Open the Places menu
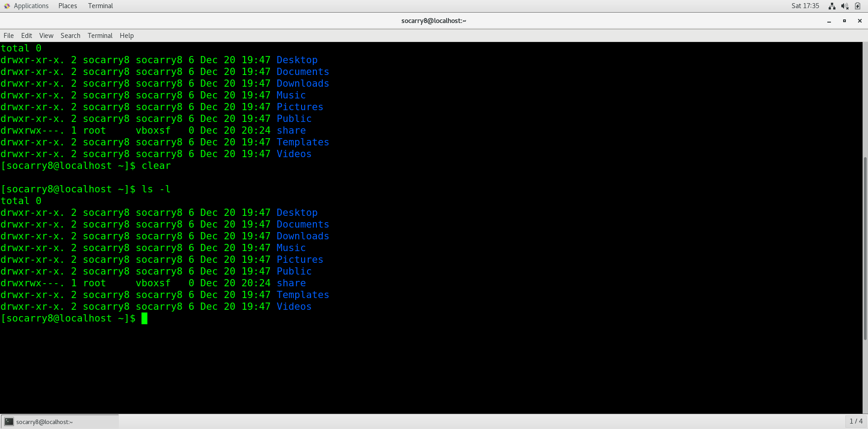Image resolution: width=868 pixels, height=429 pixels. pyautogui.click(x=67, y=6)
